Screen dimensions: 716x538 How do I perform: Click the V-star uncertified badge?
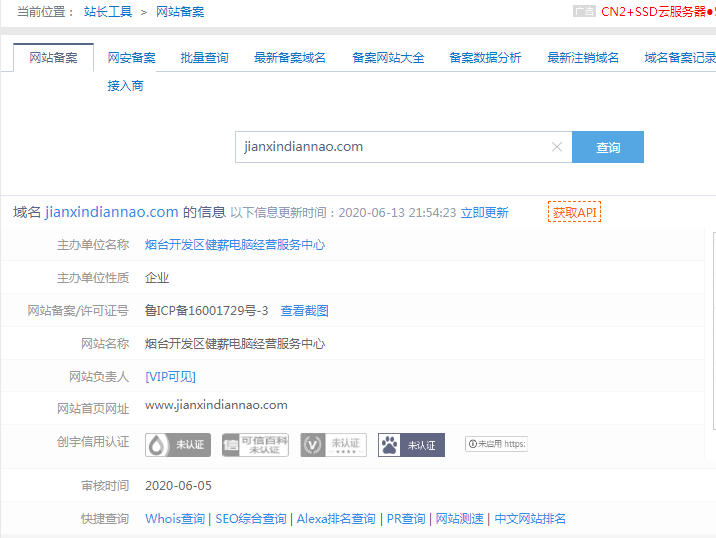(333, 445)
